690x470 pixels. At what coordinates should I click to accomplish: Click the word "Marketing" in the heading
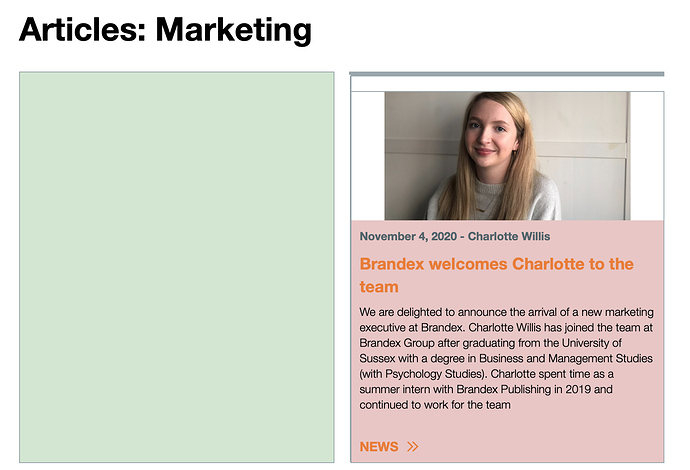[233, 30]
